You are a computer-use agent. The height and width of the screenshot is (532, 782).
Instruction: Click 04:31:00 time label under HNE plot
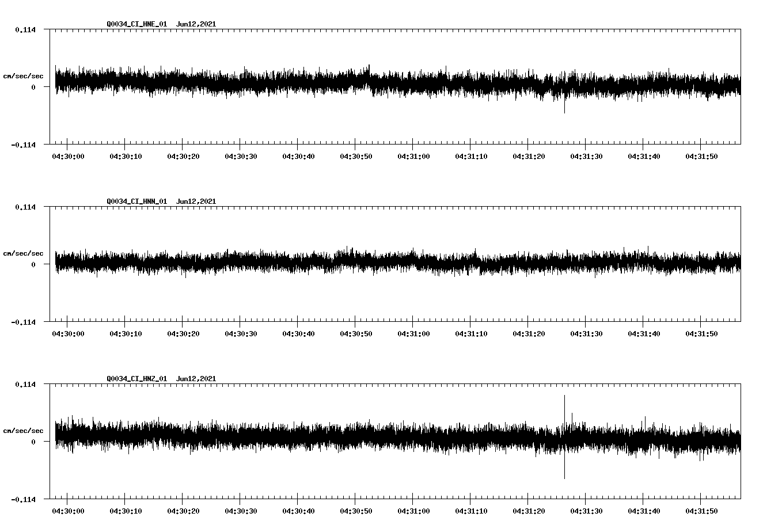click(413, 157)
